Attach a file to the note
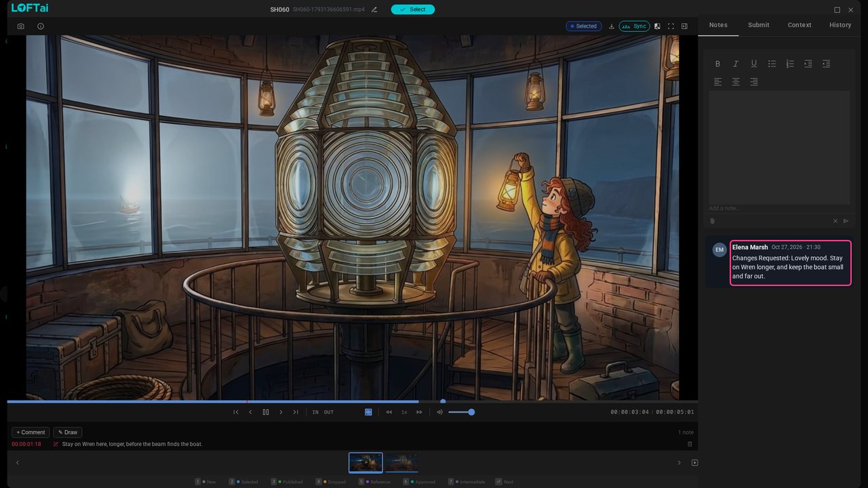Screen dimensions: 868x488 (x=713, y=221)
